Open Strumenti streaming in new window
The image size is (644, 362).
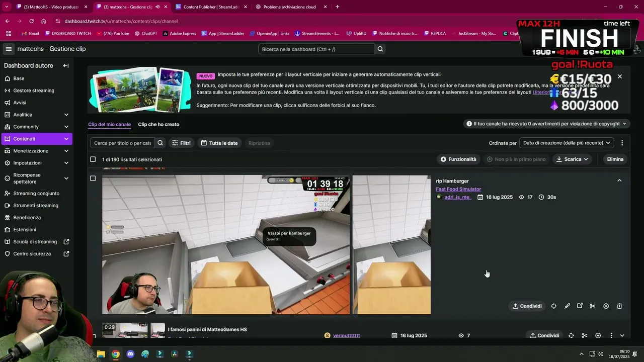click(x=36, y=206)
